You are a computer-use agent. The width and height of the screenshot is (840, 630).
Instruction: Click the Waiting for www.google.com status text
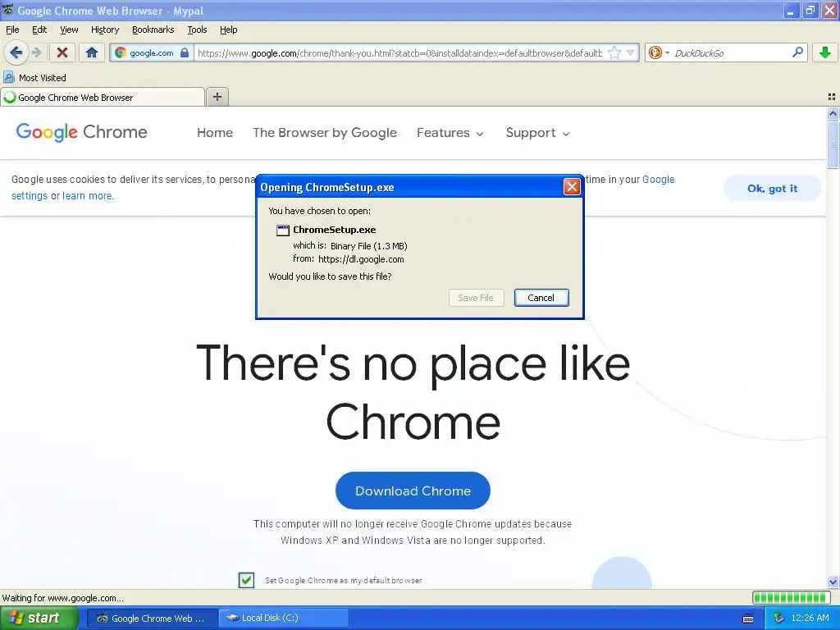pos(62,598)
